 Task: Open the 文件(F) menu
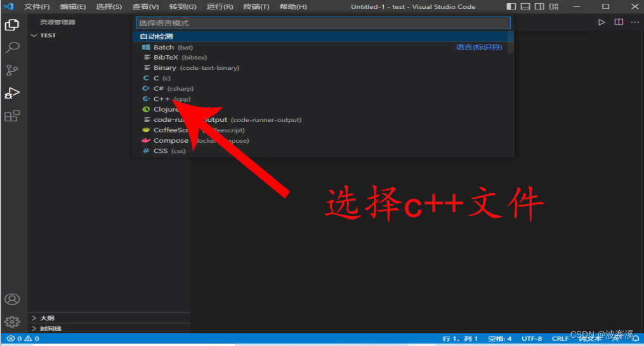click(37, 6)
